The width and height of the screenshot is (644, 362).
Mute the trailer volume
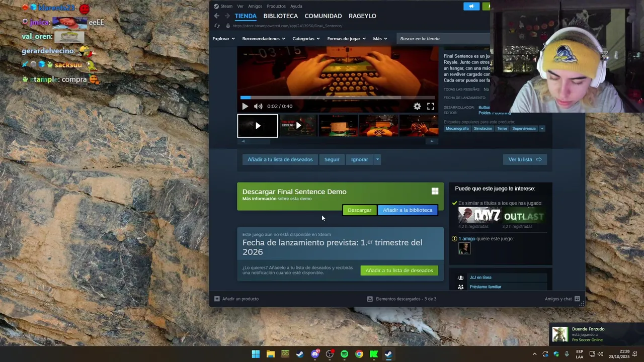pos(258,106)
